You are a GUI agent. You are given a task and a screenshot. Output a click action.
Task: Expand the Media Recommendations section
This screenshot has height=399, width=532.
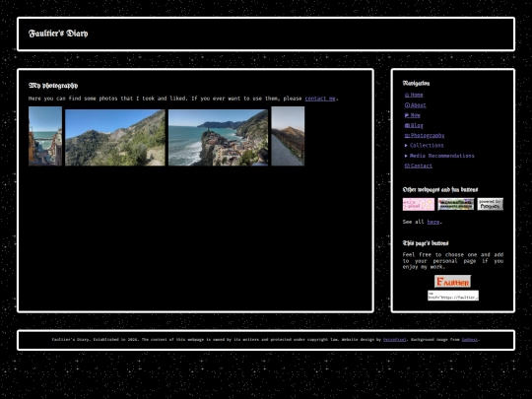(x=439, y=156)
